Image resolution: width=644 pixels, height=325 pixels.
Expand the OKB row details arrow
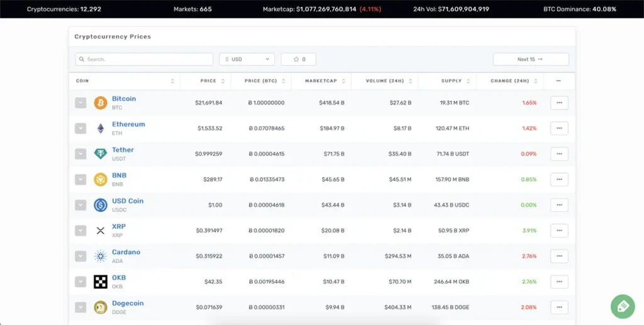pyautogui.click(x=80, y=282)
